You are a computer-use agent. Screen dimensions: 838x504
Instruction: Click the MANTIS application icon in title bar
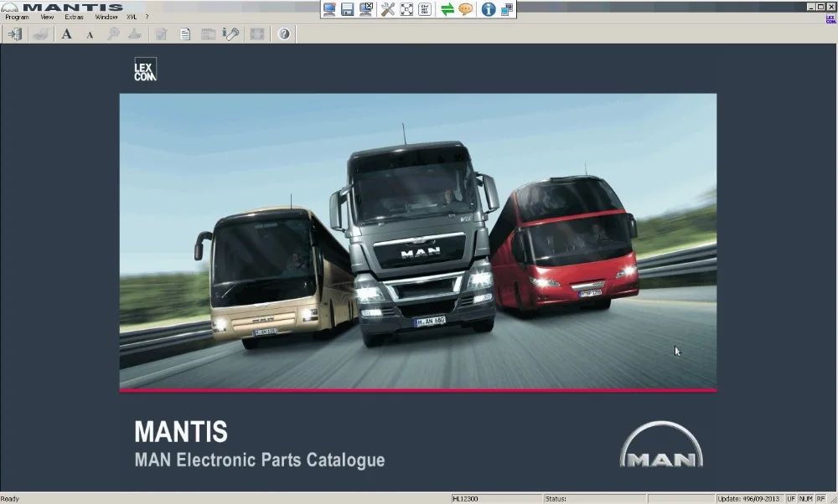tap(9, 8)
